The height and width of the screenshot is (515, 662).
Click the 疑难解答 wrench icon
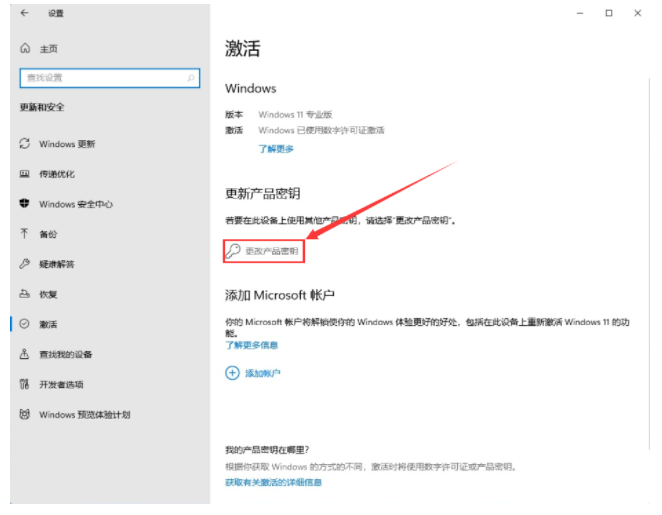[25, 264]
